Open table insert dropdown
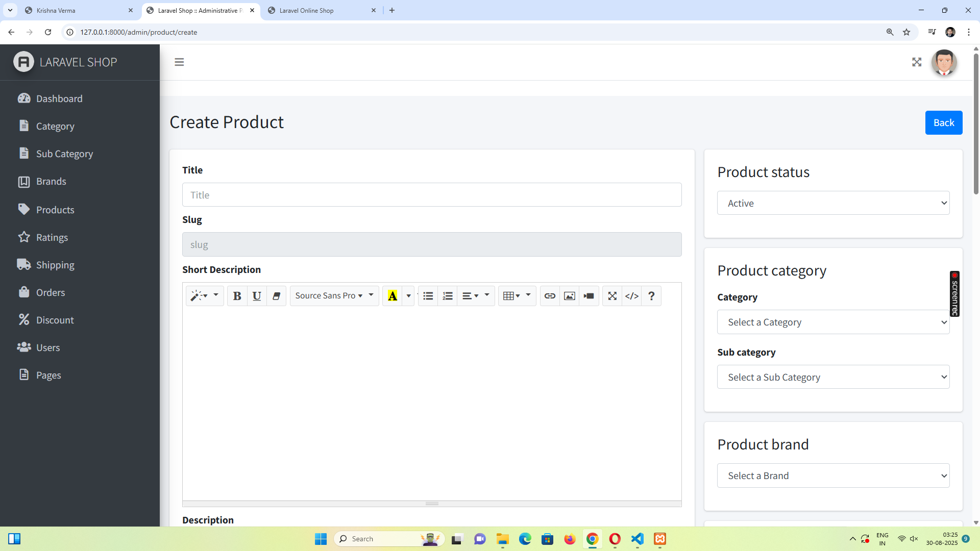980x551 pixels. (517, 296)
